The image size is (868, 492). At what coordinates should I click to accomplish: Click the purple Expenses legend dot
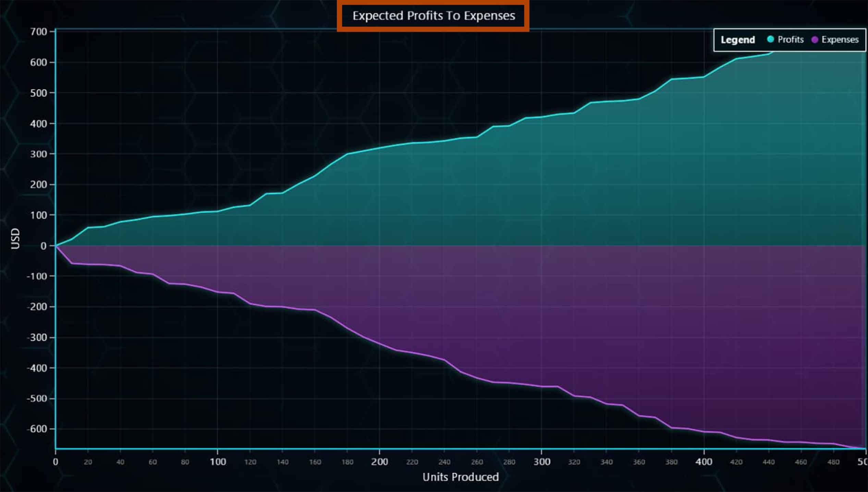tap(815, 40)
